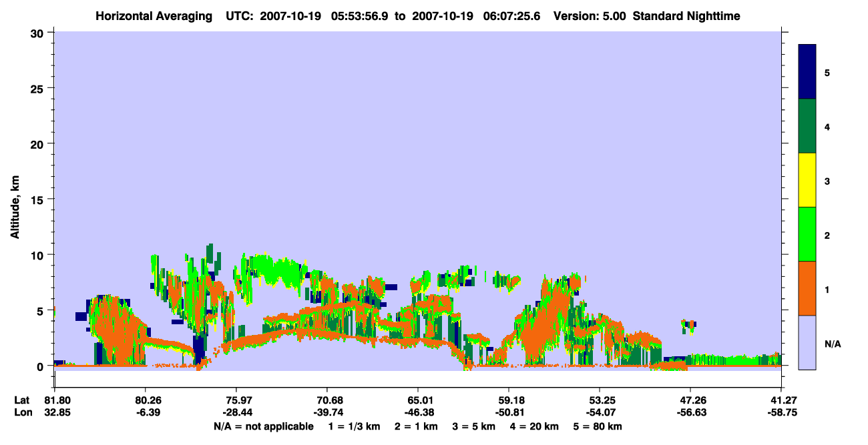
Task: Click the lavender N/A colorbar segment
Action: pos(807,342)
